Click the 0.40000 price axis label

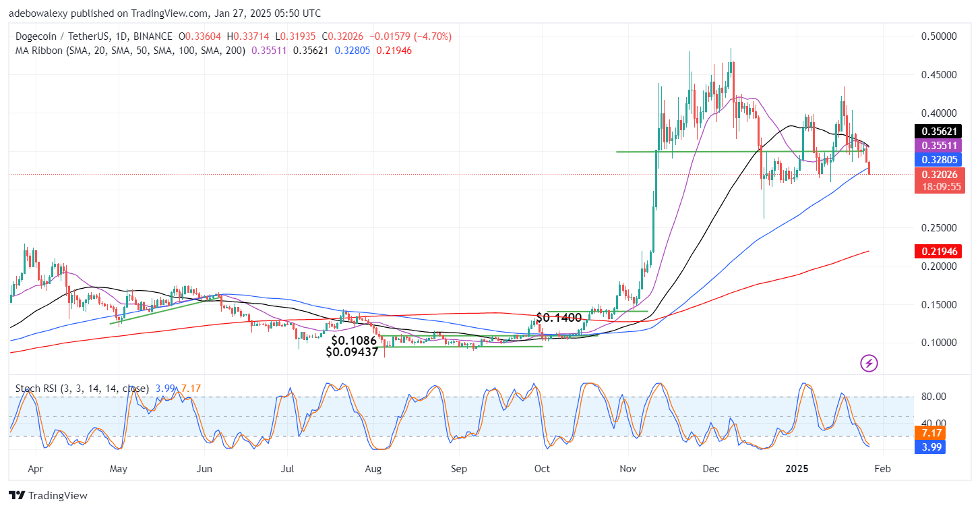pos(939,113)
